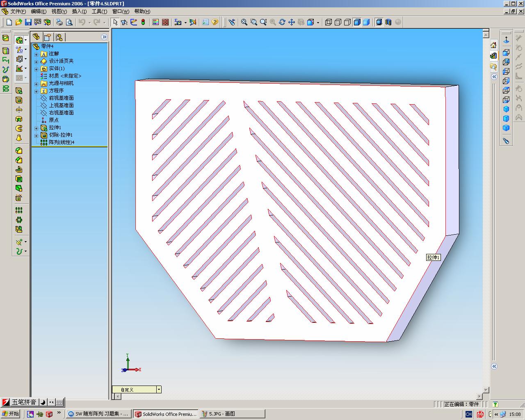Enable Shaded With Edges display
This screenshot has width=525, height=420.
tap(357, 22)
